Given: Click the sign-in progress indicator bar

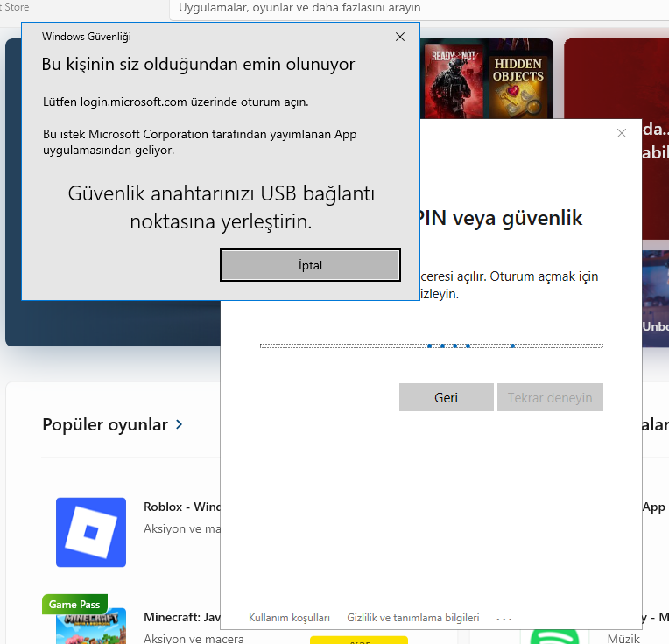Looking at the screenshot, I should pos(432,346).
